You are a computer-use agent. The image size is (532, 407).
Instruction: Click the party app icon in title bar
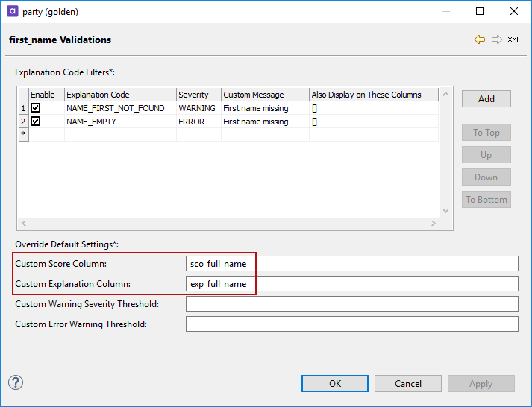[x=13, y=12]
